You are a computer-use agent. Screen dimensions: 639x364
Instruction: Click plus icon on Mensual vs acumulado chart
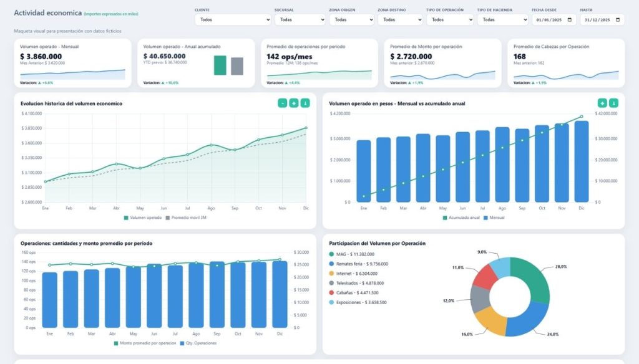(x=602, y=103)
